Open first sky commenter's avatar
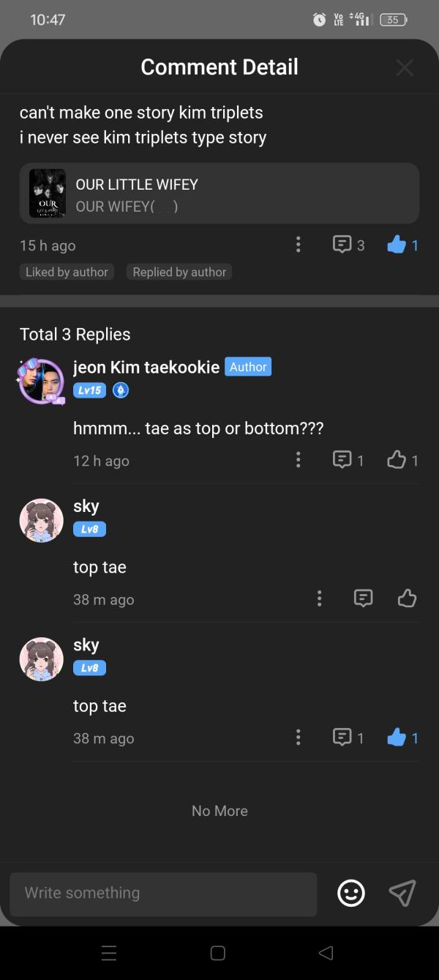The height and width of the screenshot is (980, 439). coord(41,520)
